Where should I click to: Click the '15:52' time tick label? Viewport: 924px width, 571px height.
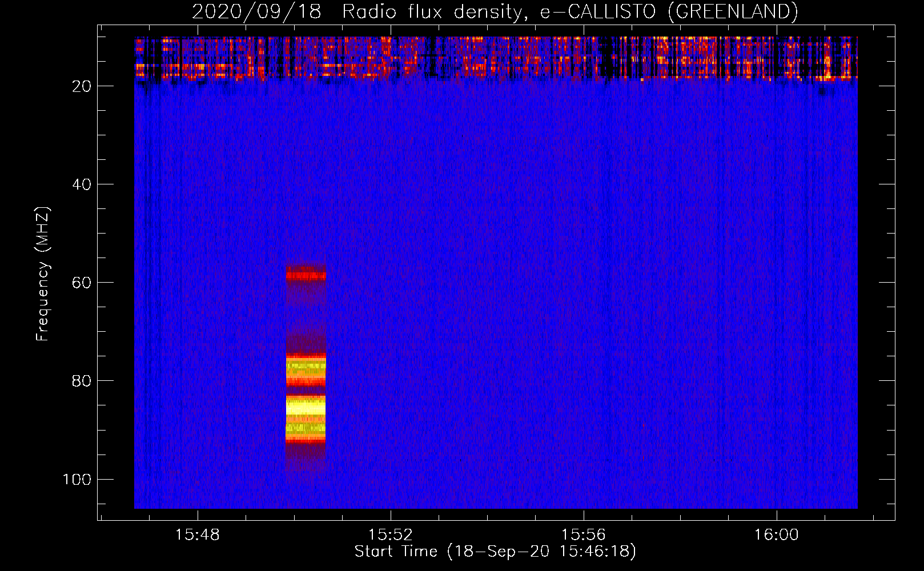391,534
